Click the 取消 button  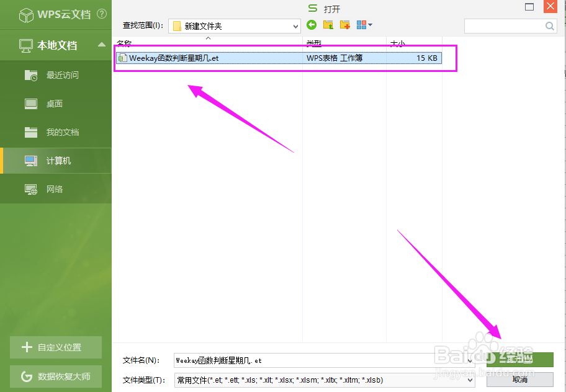pos(520,380)
